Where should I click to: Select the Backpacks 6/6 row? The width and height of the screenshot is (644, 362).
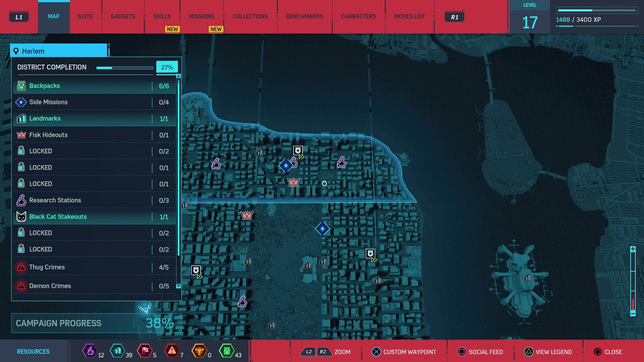point(95,86)
